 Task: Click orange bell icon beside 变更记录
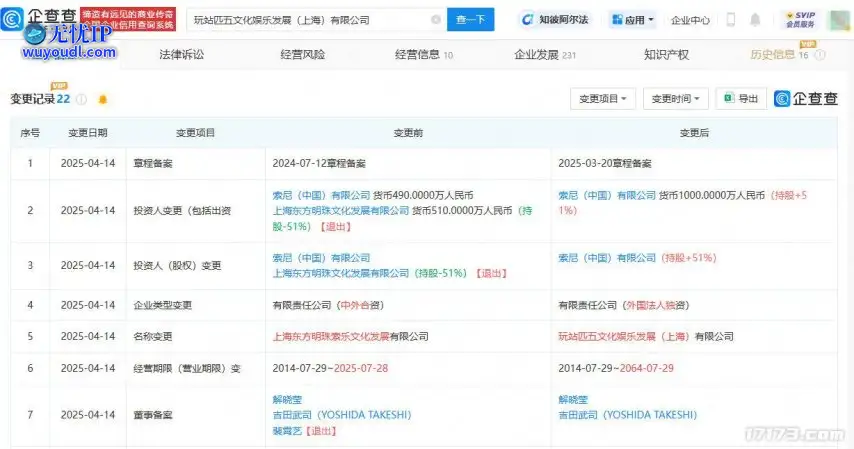[102, 99]
